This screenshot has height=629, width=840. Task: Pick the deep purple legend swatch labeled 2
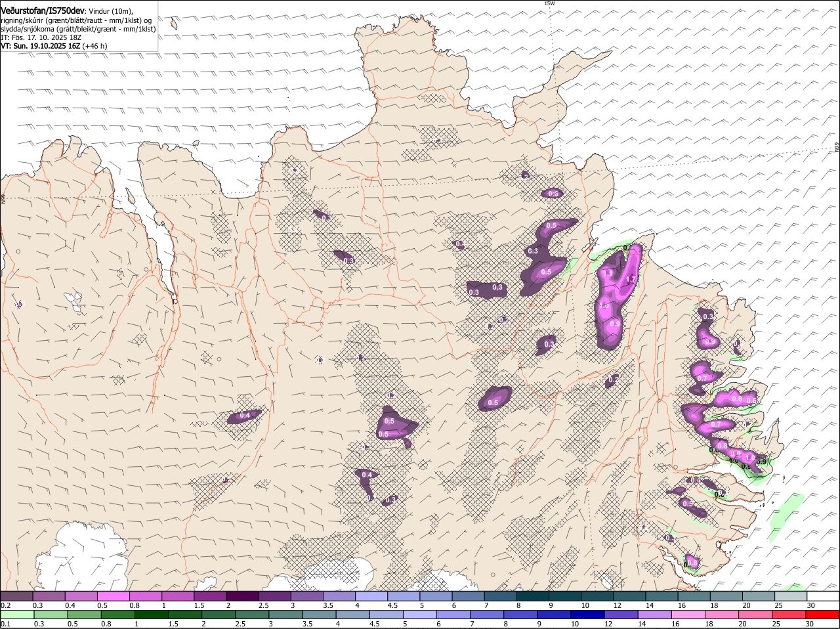click(242, 596)
